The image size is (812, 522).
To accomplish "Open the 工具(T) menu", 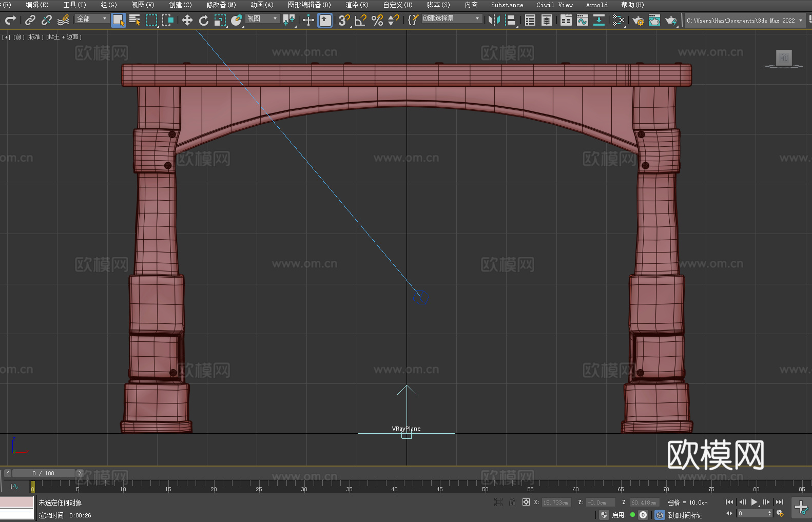I will pos(74,5).
